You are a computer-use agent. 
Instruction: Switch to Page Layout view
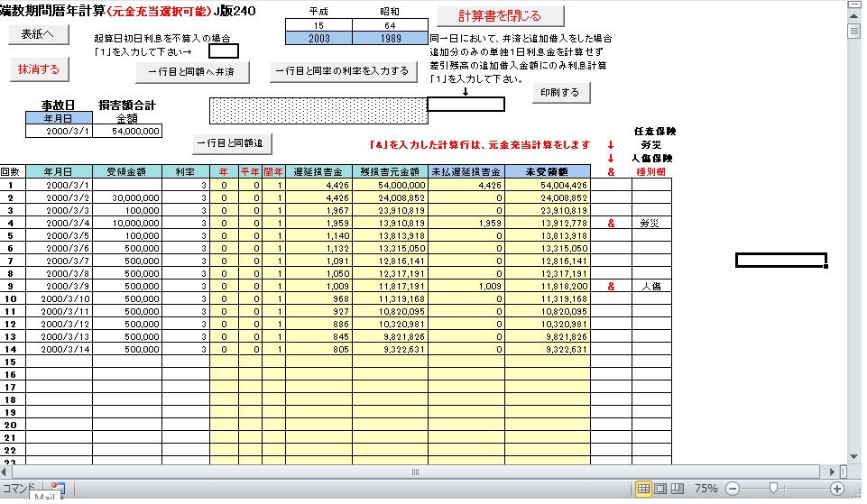tap(660, 489)
